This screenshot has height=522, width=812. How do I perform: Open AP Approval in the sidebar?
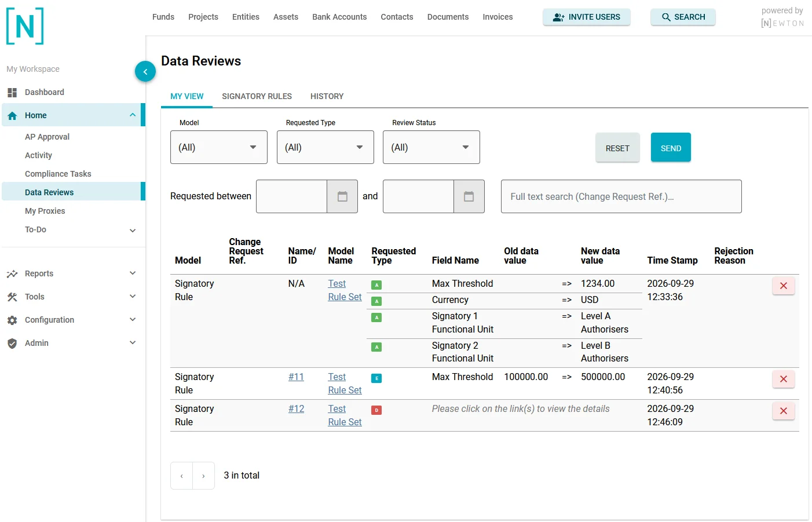coord(47,137)
